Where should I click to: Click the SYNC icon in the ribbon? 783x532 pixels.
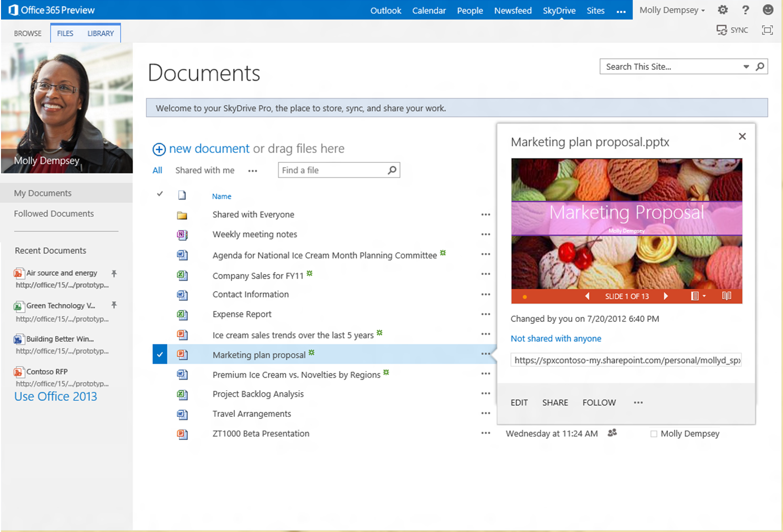click(722, 30)
